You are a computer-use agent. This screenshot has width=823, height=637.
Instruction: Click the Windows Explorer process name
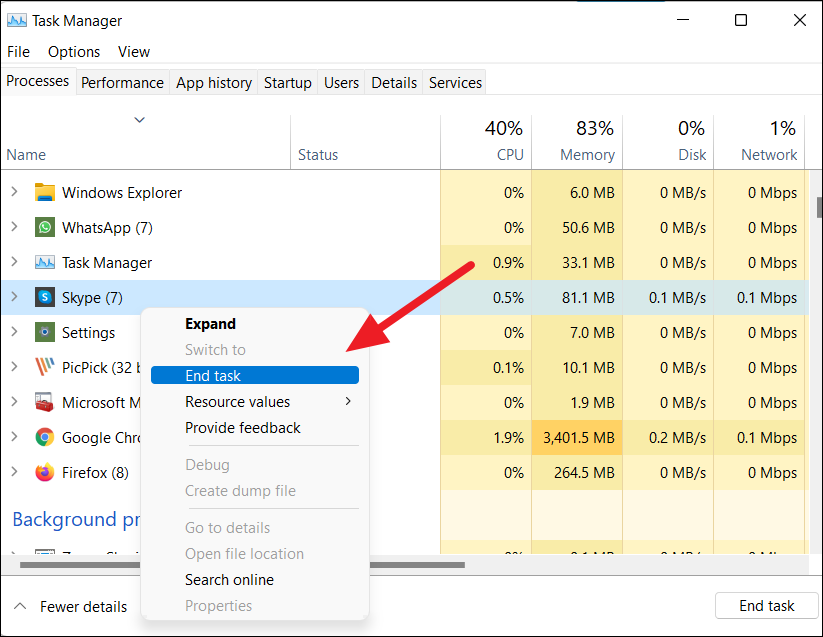tap(122, 193)
